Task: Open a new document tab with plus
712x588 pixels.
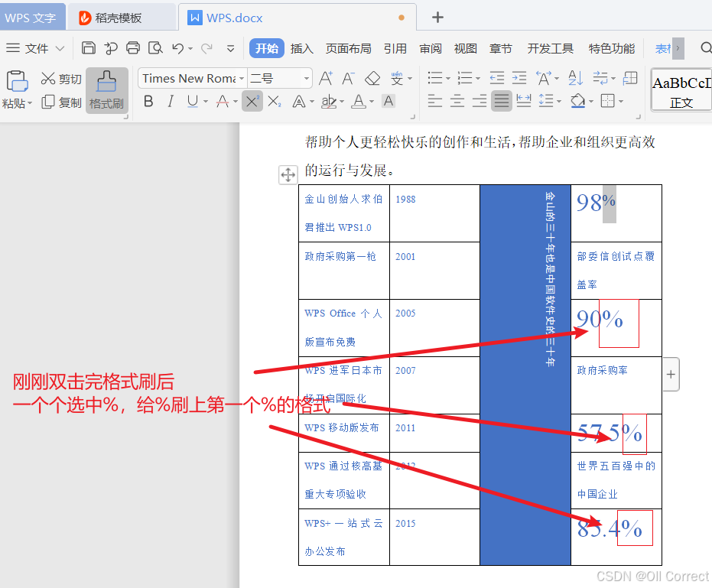Action: point(437,18)
